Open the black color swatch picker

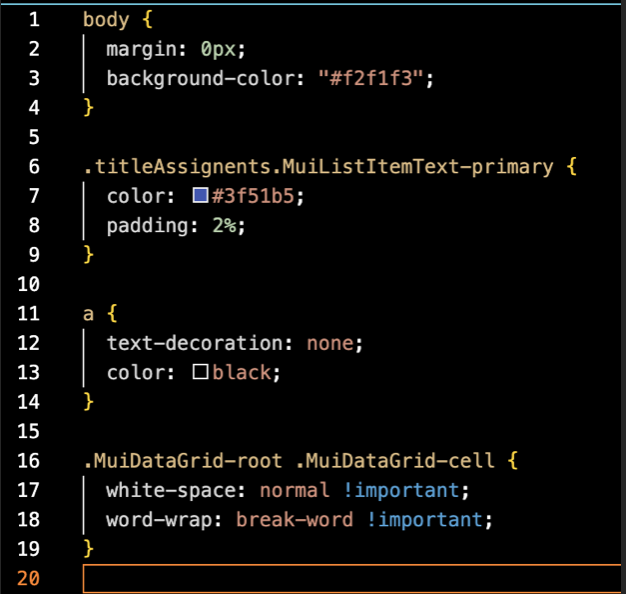pos(200,373)
